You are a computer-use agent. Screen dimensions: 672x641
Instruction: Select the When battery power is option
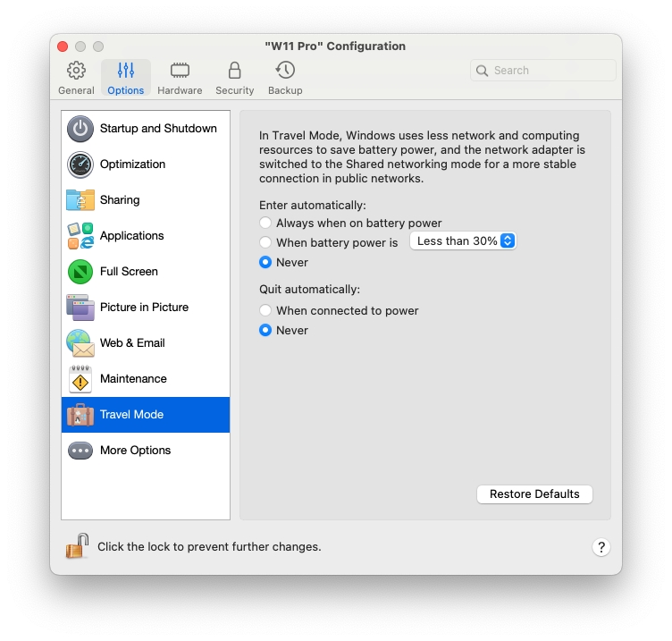point(265,242)
